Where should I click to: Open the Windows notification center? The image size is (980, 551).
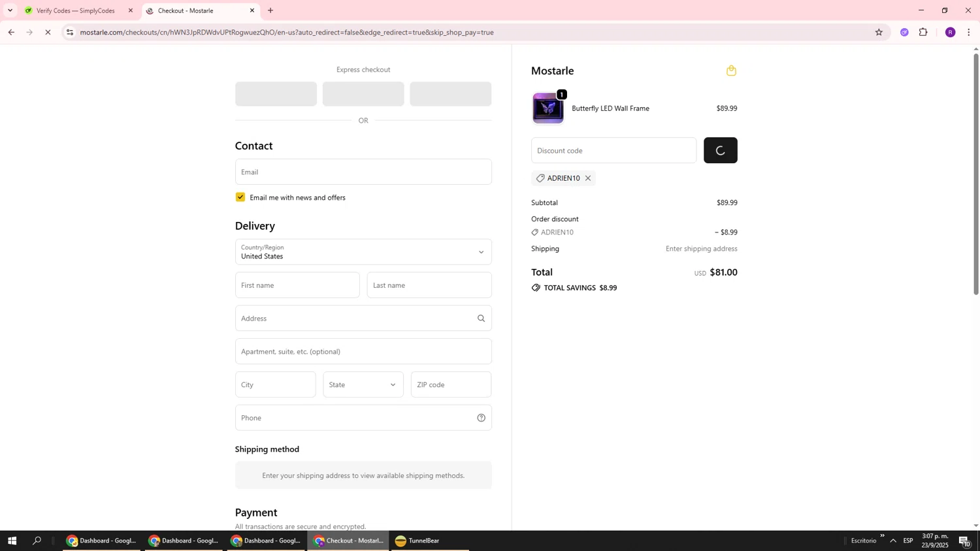point(965,541)
